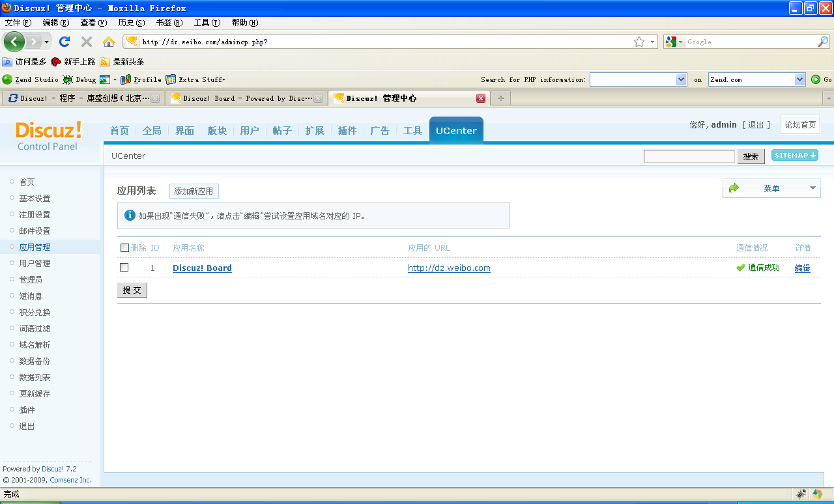This screenshot has height=504, width=834.
Task: Open the 书签 menu
Action: 169,23
